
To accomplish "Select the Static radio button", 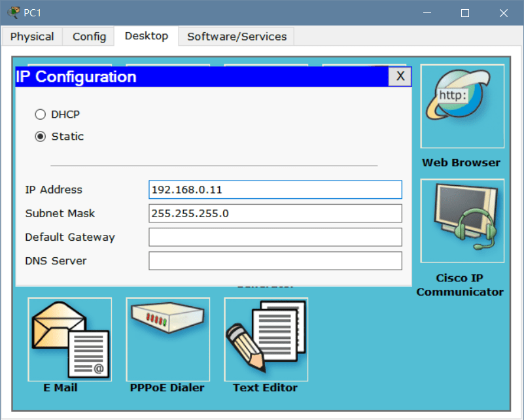I will tap(41, 137).
